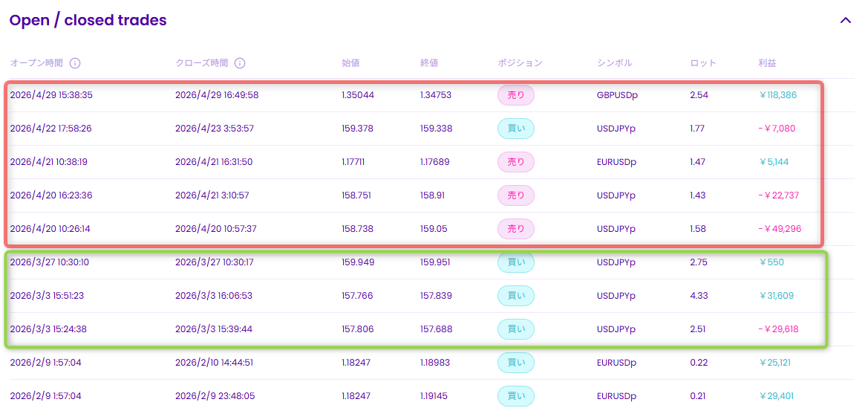Click the 買い badge for the 2026/4/22 trade

[516, 129]
